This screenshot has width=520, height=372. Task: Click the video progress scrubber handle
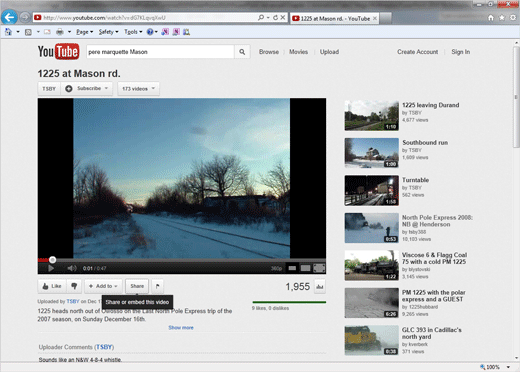click(x=52, y=259)
